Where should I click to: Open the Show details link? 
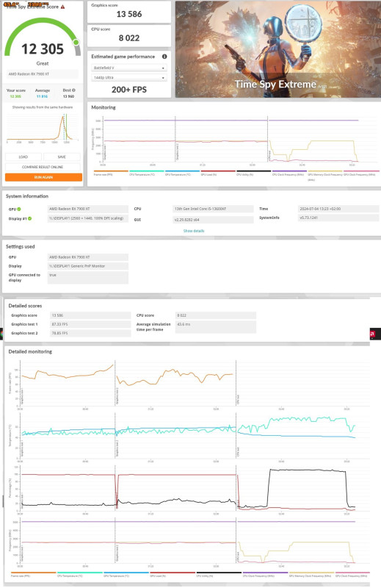pos(194,231)
